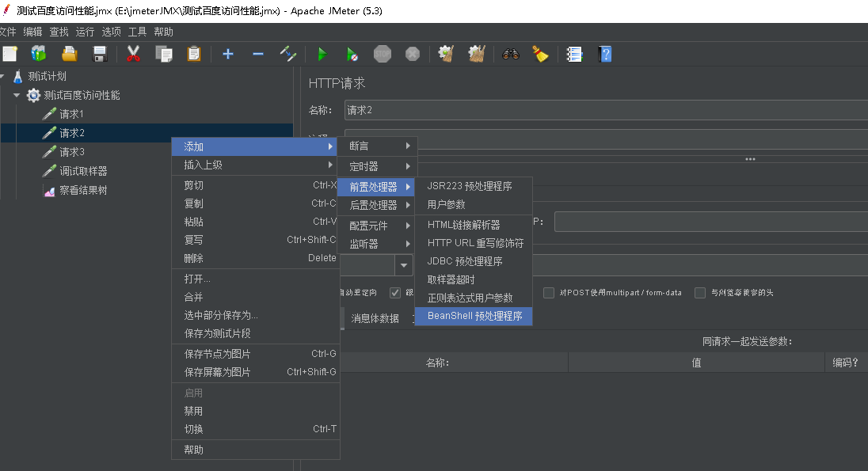
Task: Start the test with green play icon
Action: click(322, 54)
